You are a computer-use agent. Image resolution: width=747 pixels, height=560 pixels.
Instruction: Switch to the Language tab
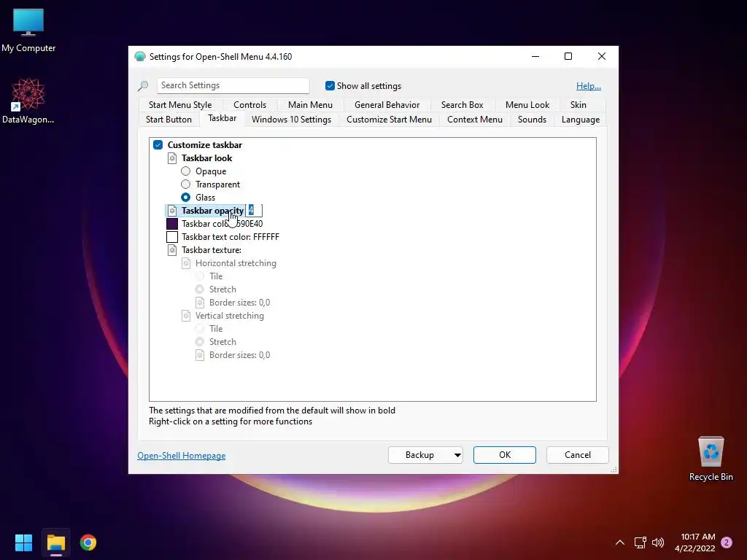pos(580,120)
